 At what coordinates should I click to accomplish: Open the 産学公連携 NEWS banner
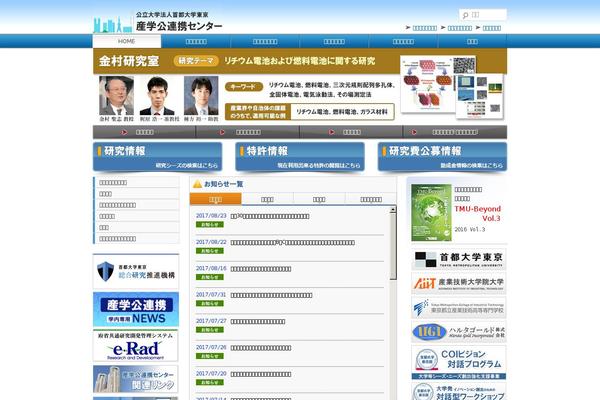point(135,310)
